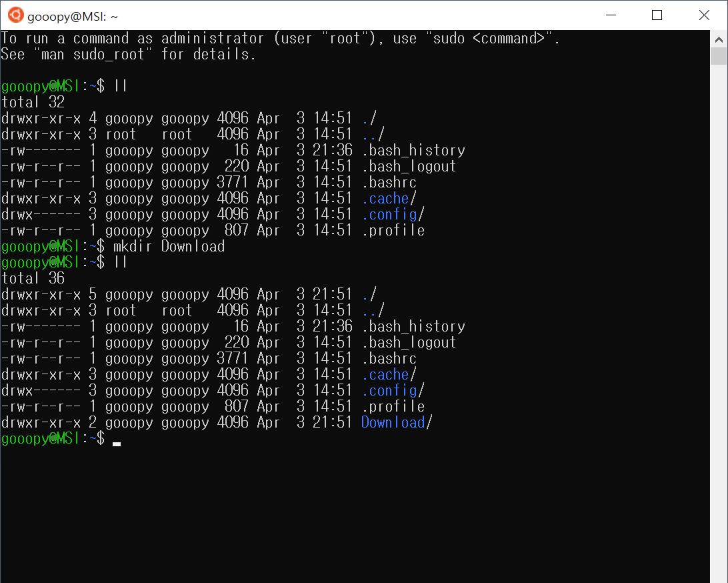Click the vertical scrollbar thumb

click(x=719, y=56)
